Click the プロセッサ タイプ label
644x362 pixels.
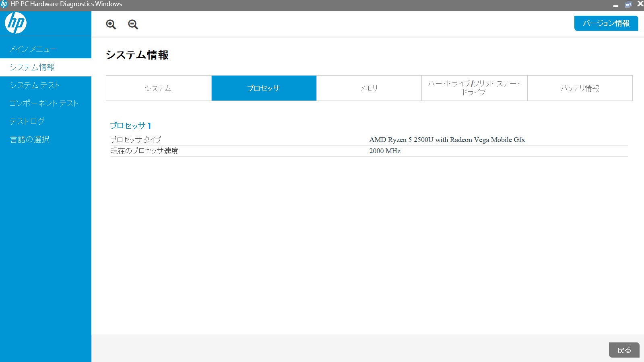[x=136, y=140]
